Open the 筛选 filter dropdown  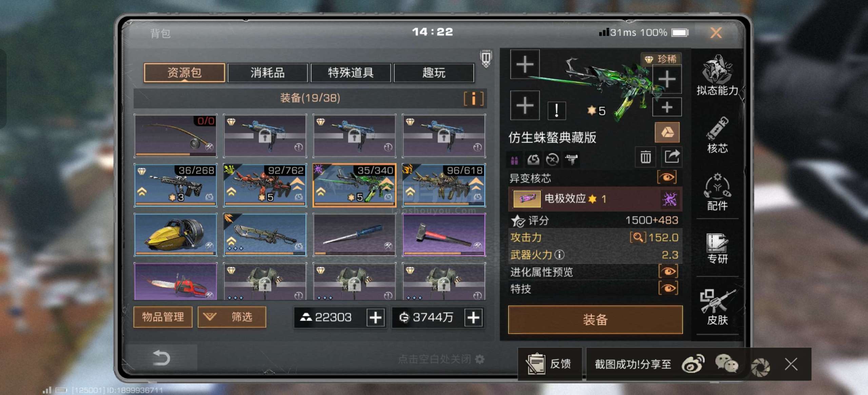click(x=232, y=317)
